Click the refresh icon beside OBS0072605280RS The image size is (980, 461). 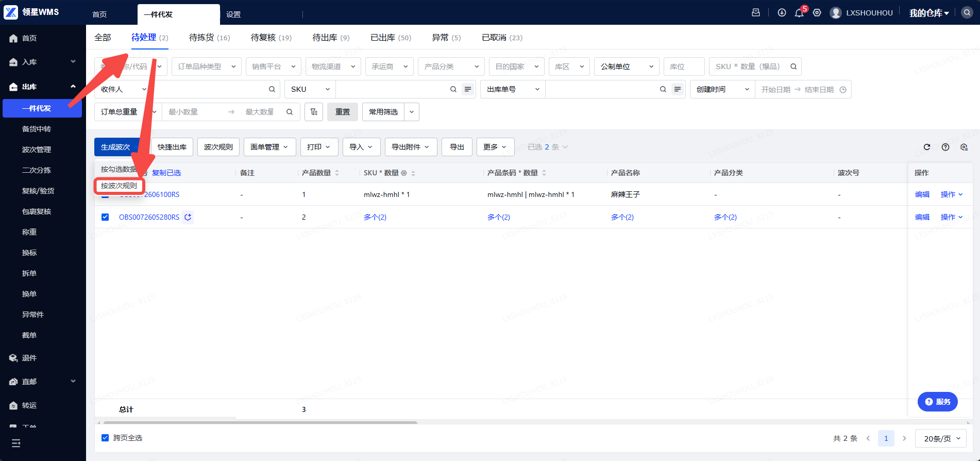[x=188, y=217]
